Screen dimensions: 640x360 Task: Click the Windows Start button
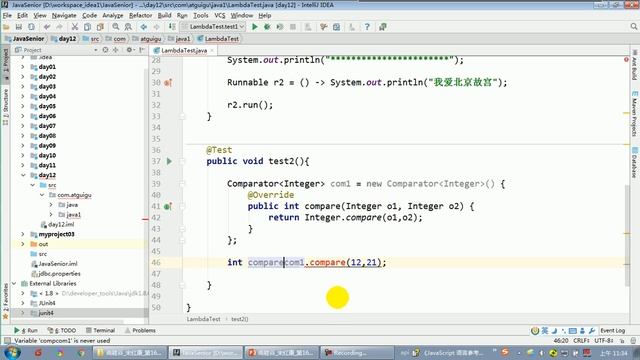[x=11, y=352]
